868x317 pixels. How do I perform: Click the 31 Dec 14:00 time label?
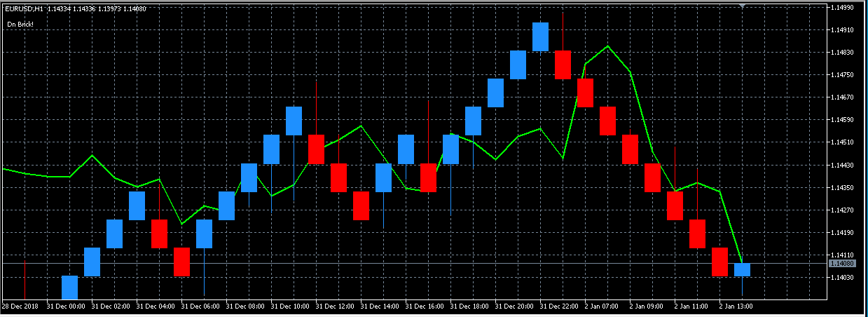coord(380,306)
